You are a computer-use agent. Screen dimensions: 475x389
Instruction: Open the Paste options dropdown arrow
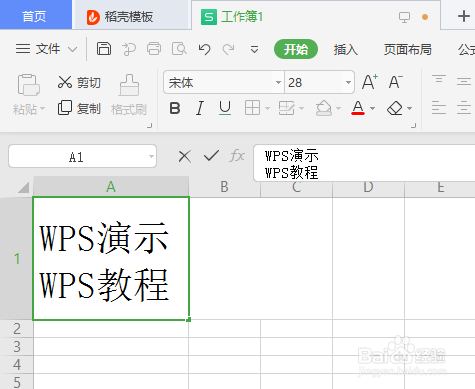coord(42,109)
